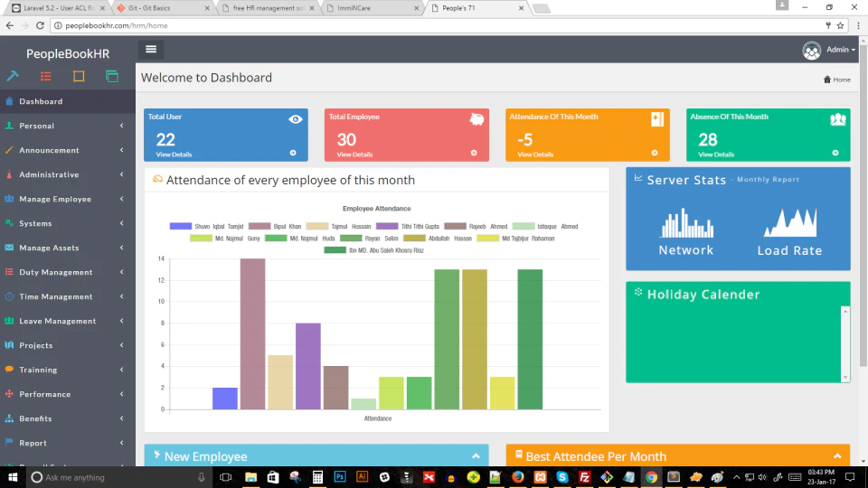The width and height of the screenshot is (868, 488).
Task: Click the green window icon in sidebar header
Action: click(x=112, y=76)
